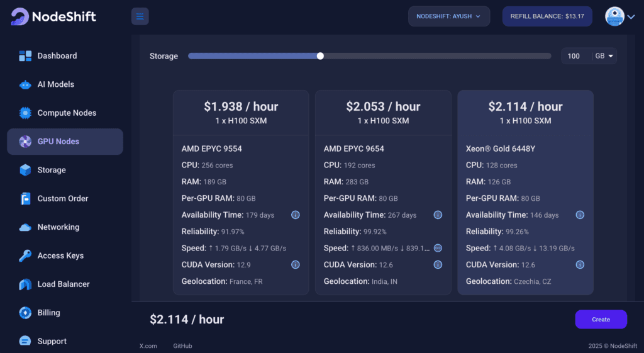The height and width of the screenshot is (353, 644).
Task: Open the NODESHIFT: AYUSH account dropdown
Action: click(x=449, y=16)
